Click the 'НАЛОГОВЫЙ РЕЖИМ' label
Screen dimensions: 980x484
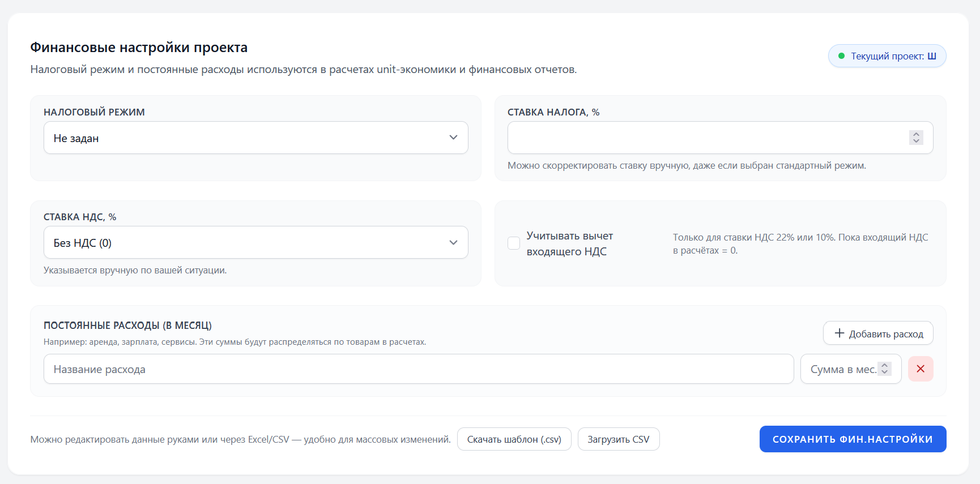point(94,112)
